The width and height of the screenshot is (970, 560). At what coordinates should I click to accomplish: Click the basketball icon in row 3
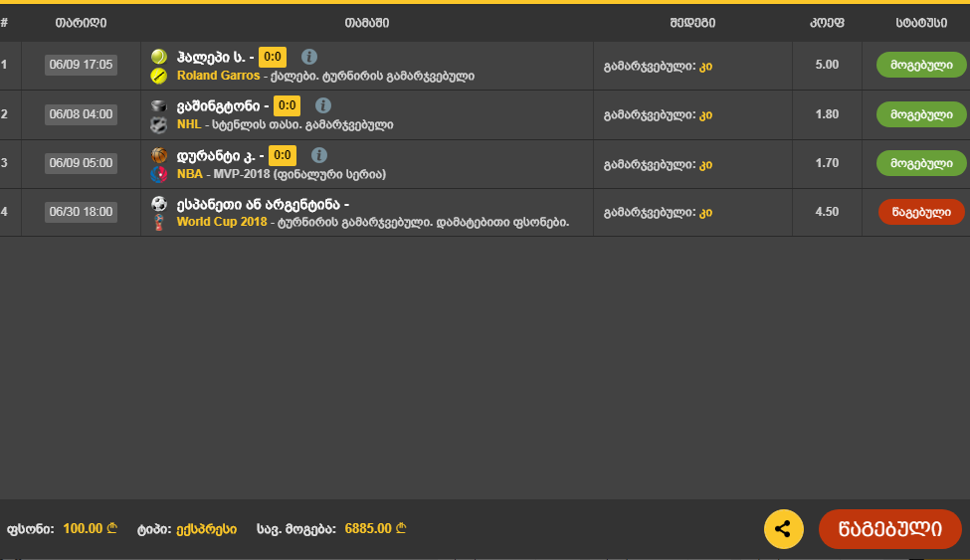[159, 155]
